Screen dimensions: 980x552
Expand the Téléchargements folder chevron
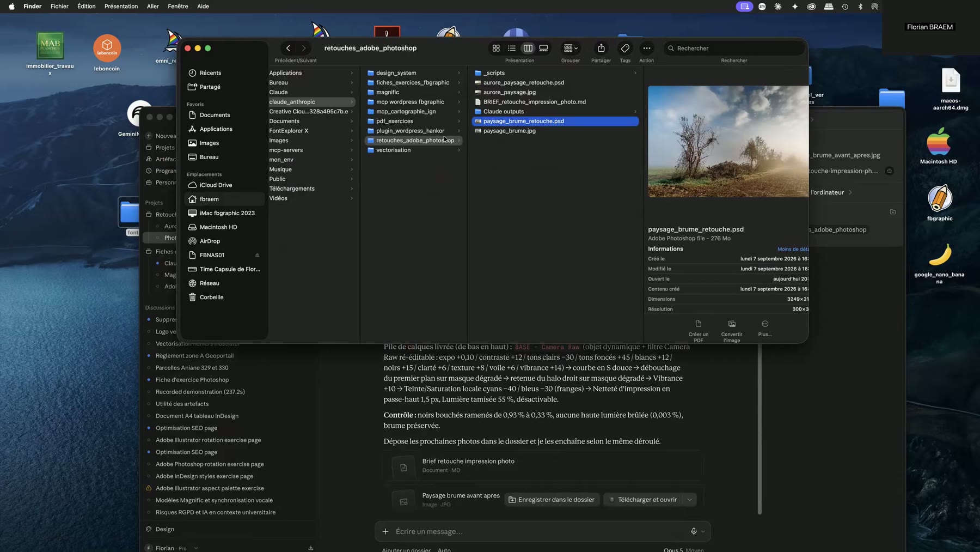[x=352, y=189]
